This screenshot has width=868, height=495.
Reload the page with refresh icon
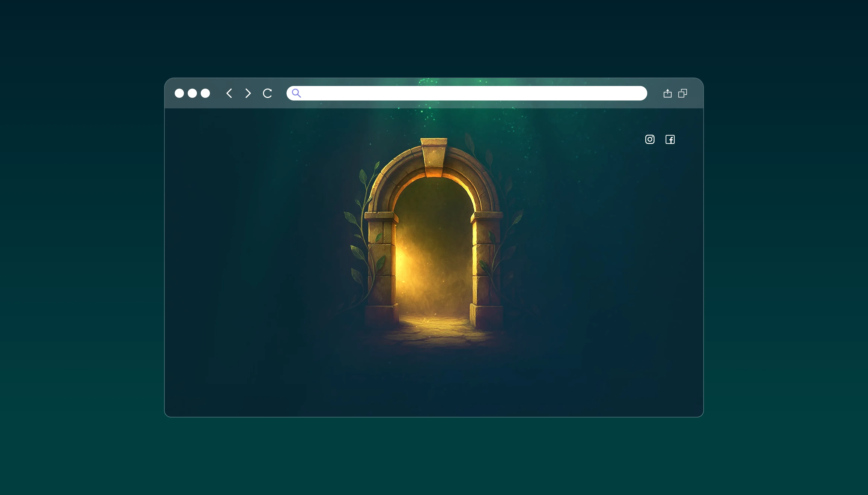tap(268, 93)
